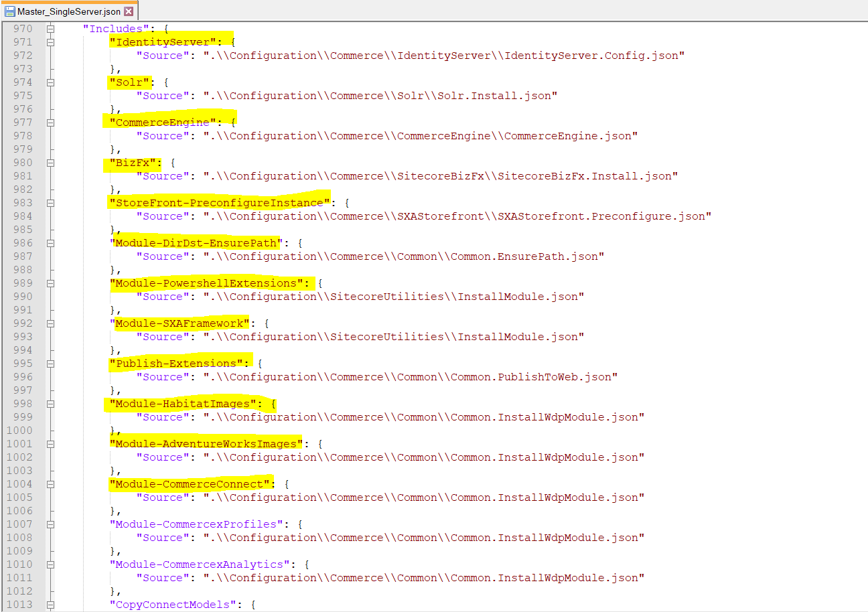The width and height of the screenshot is (868, 612).
Task: Click InstallWdpModule.json path on line 1002
Action: pos(424,457)
